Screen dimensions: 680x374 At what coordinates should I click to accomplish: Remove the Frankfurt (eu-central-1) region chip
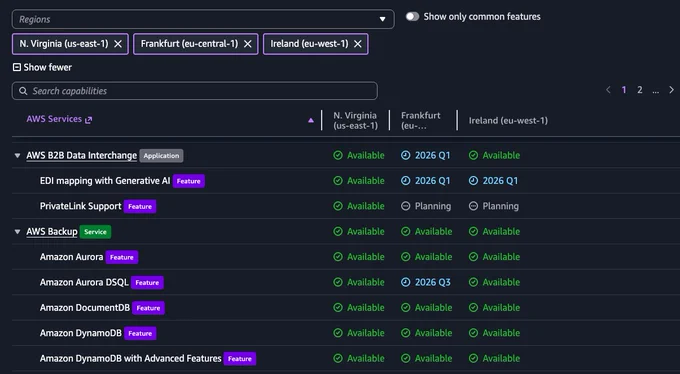(x=248, y=44)
